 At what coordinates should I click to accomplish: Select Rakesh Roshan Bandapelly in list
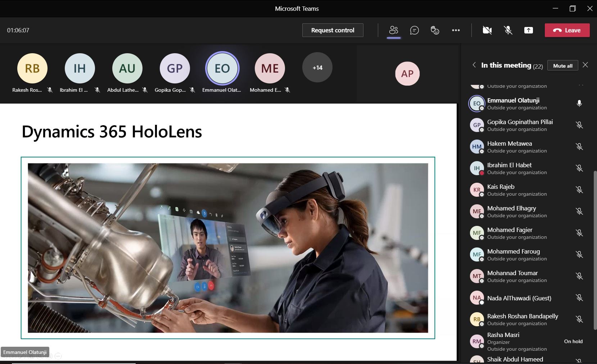527,319
